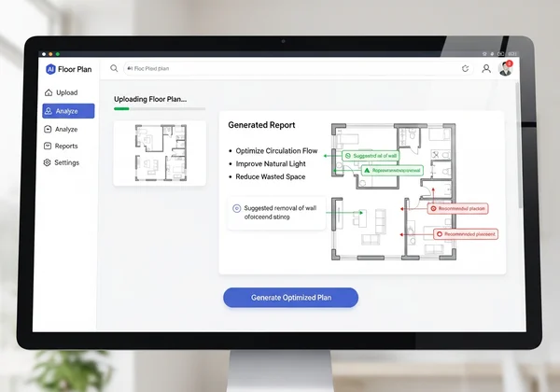
Task: Click Generate Optimized Plan button
Action: pyautogui.click(x=290, y=298)
